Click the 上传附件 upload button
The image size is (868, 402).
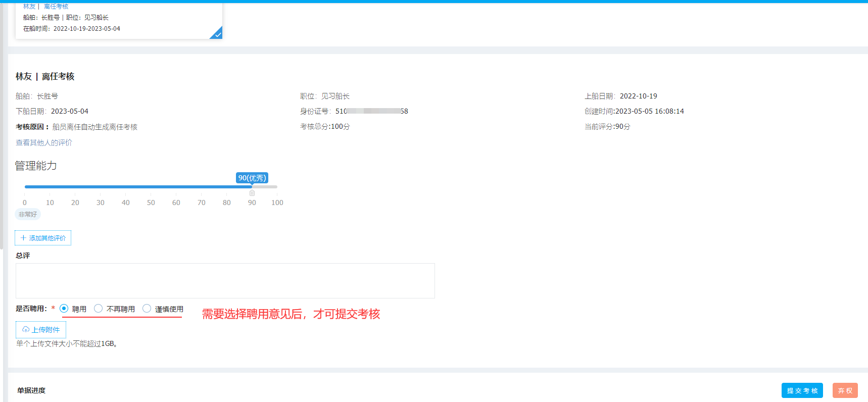[41, 330]
